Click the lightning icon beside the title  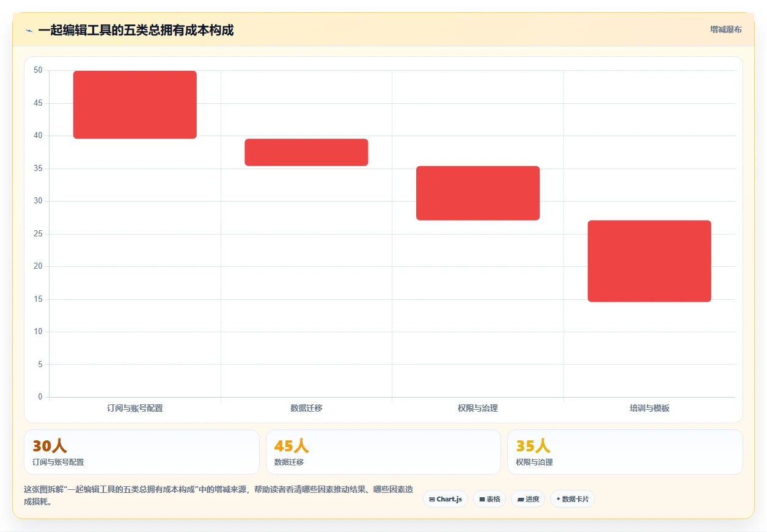[29, 31]
